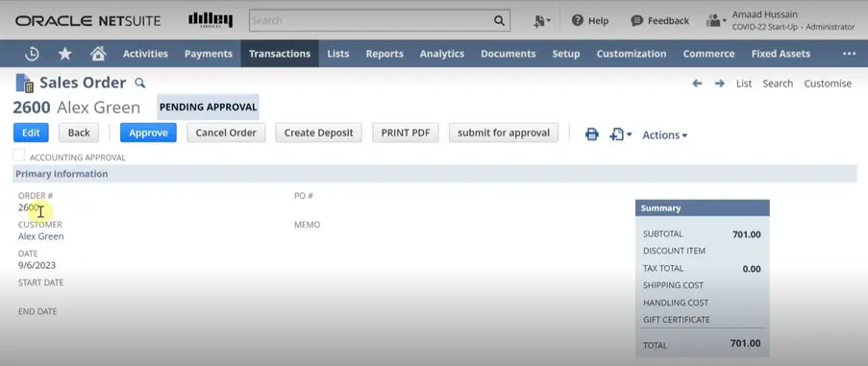Click the order number value 2600
Viewport: 868px width, 366px height.
28,207
